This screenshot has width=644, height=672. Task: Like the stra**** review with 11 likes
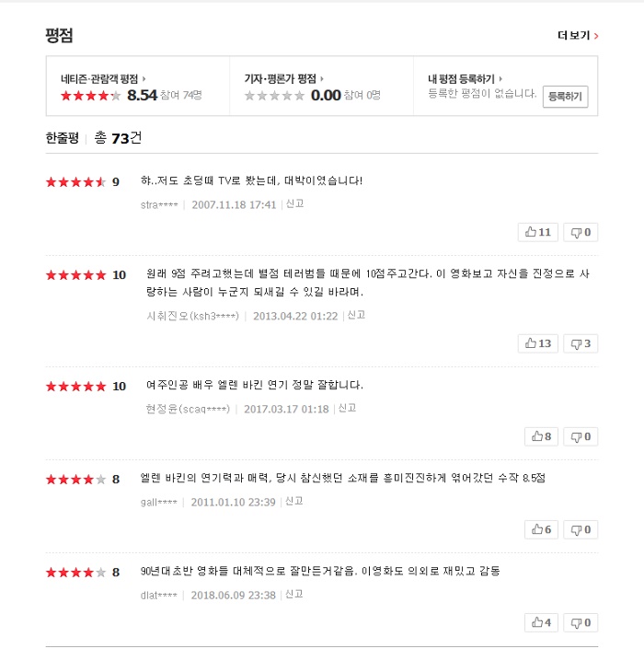(x=538, y=232)
